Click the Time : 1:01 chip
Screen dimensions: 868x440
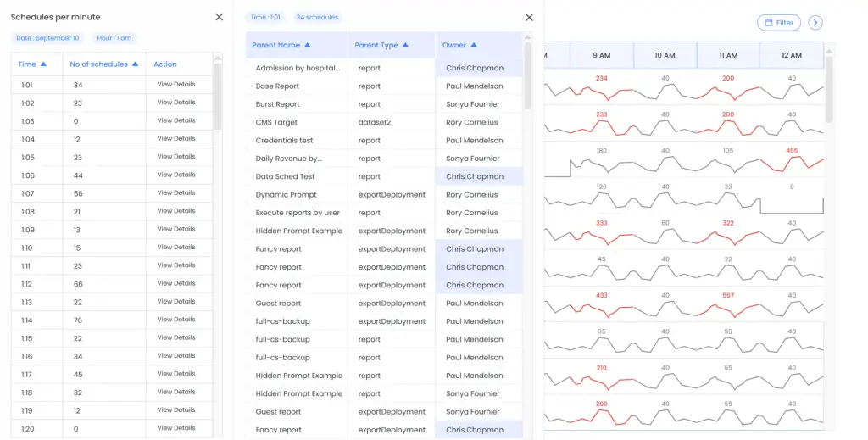265,17
